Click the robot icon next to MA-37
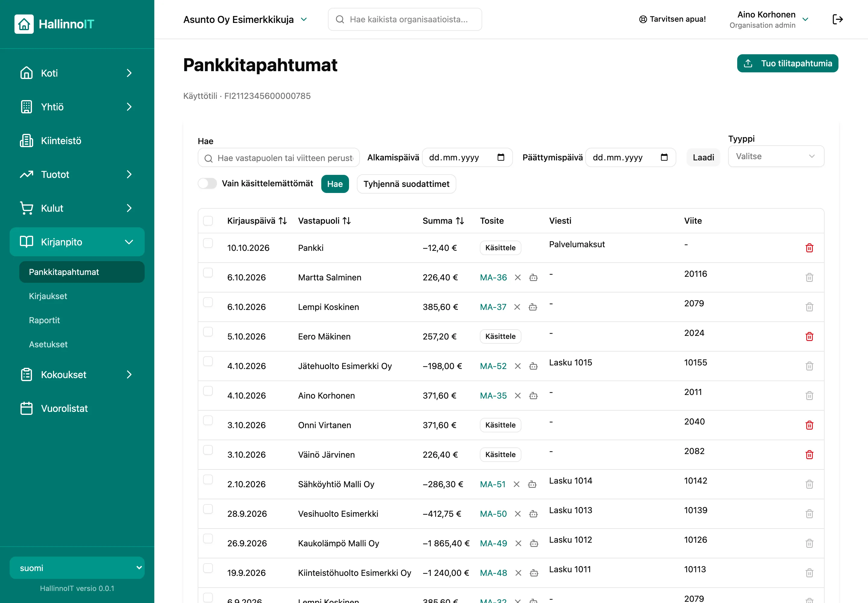Screen dimensions: 868x603 click(x=533, y=307)
